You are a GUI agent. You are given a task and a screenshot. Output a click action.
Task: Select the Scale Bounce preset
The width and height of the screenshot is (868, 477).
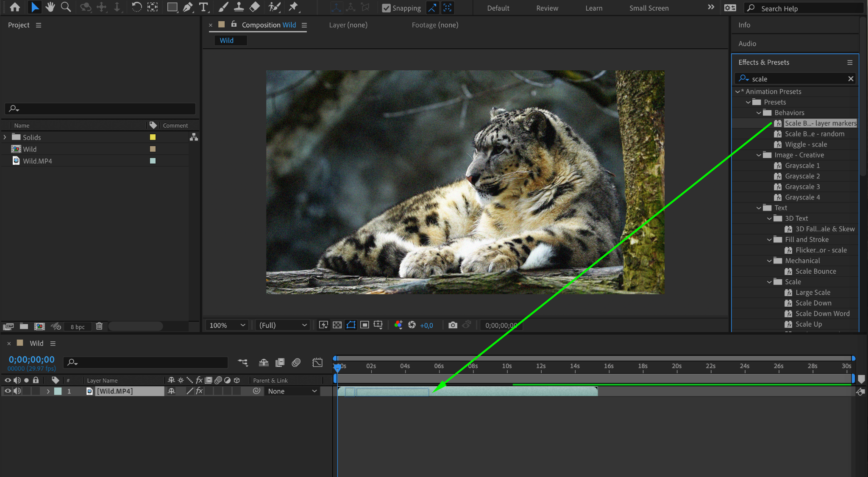point(815,271)
